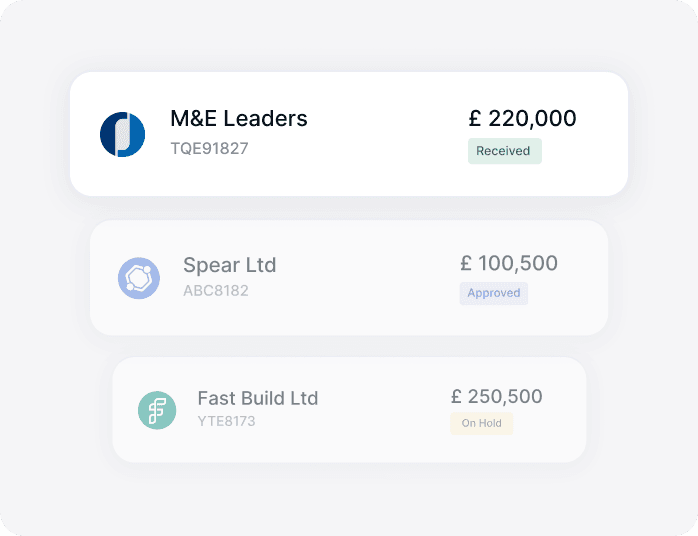Click the £ 250,500 amount
This screenshot has height=536, width=698.
[x=496, y=396]
